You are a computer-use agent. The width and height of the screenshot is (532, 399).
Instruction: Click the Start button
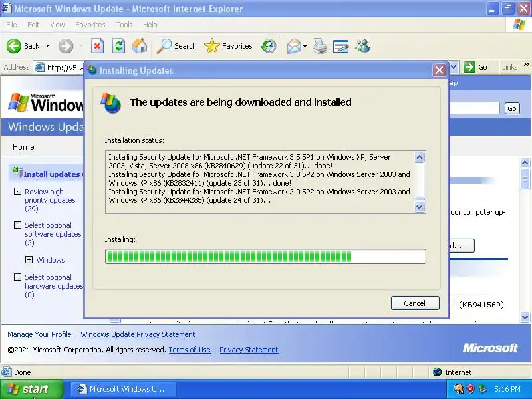click(x=32, y=389)
